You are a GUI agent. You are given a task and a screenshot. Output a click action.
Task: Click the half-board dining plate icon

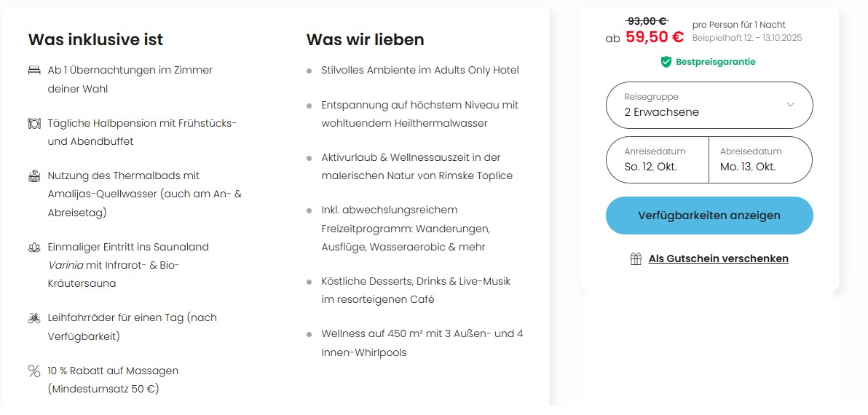[x=34, y=124]
